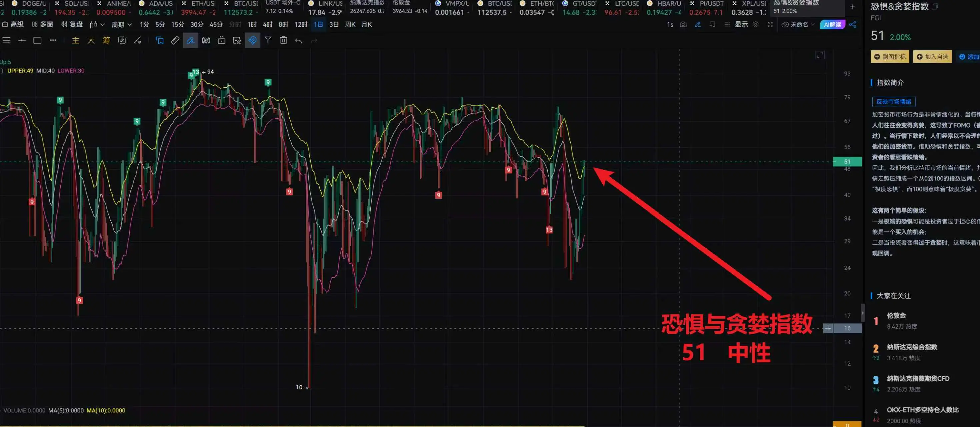Toggle the lock drawings icon

click(x=221, y=40)
